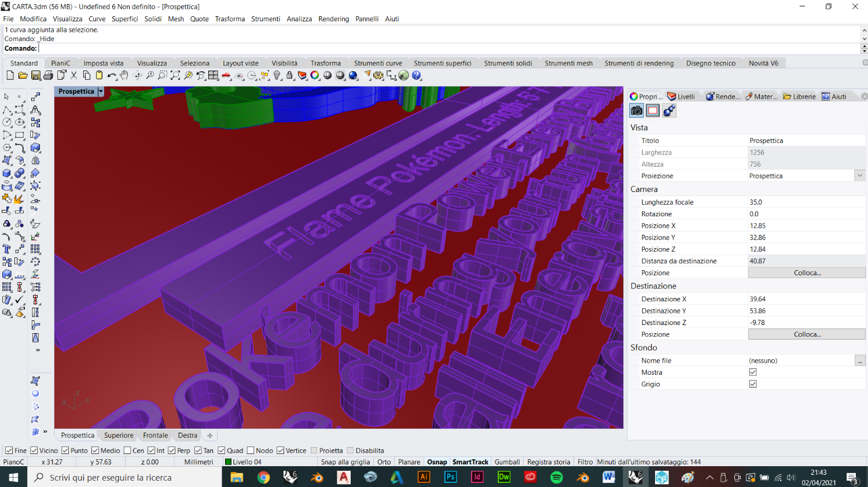Screen dimensions: 868x487
Task: Click in the Comando input field
Action: pyautogui.click(x=450, y=49)
